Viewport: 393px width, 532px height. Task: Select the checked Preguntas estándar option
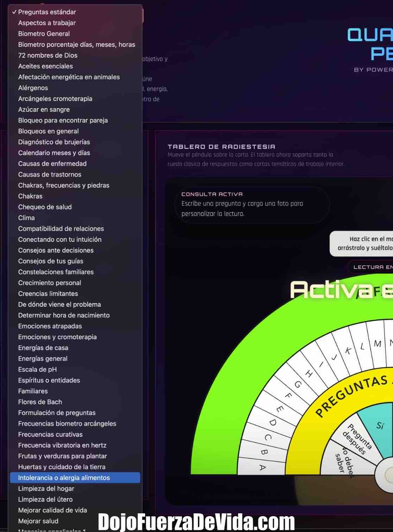(x=75, y=12)
